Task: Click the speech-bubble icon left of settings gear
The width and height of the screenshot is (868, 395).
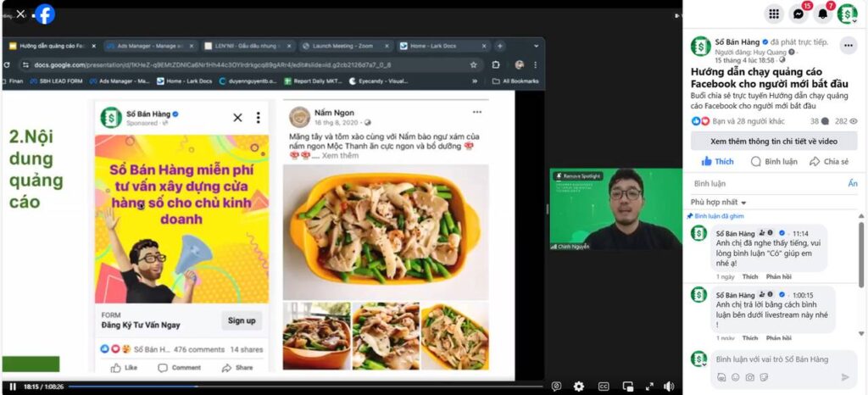Action: point(556,387)
